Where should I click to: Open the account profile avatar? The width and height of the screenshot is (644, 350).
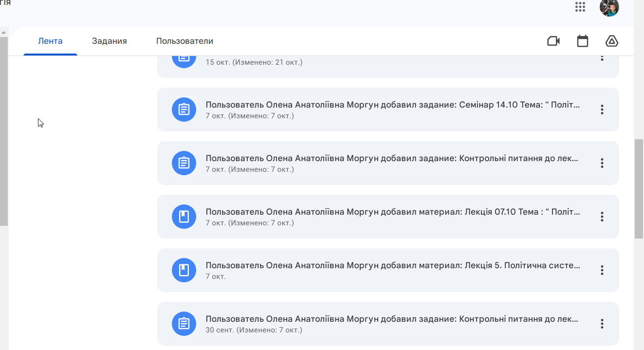click(x=609, y=7)
